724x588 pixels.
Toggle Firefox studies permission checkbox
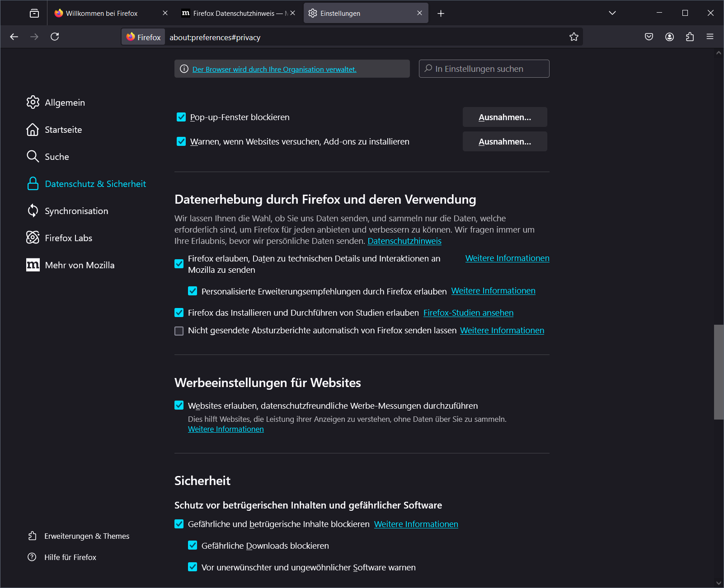179,313
